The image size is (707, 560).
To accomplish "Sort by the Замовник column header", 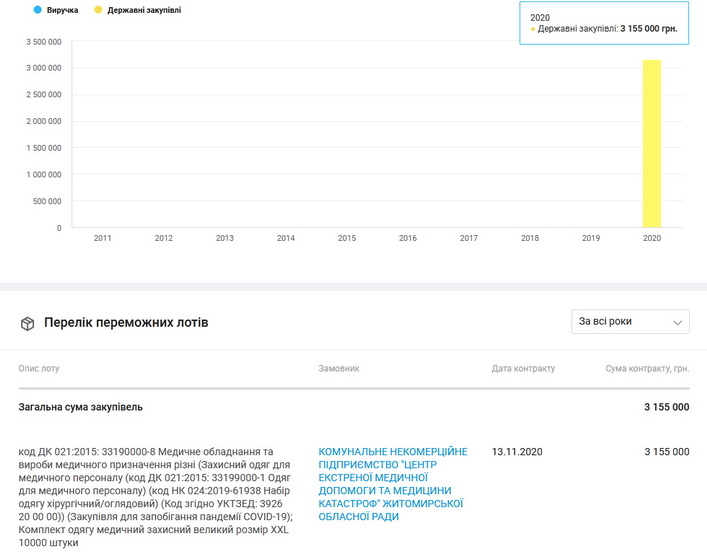I will click(339, 369).
